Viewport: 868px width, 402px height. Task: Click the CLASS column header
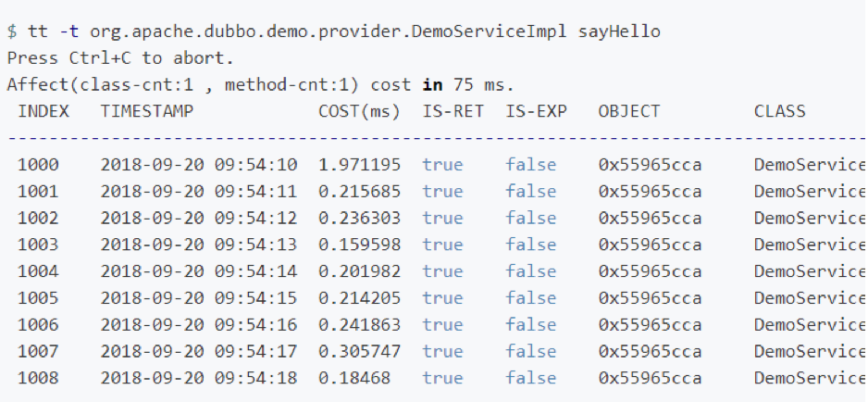pyautogui.click(x=779, y=111)
